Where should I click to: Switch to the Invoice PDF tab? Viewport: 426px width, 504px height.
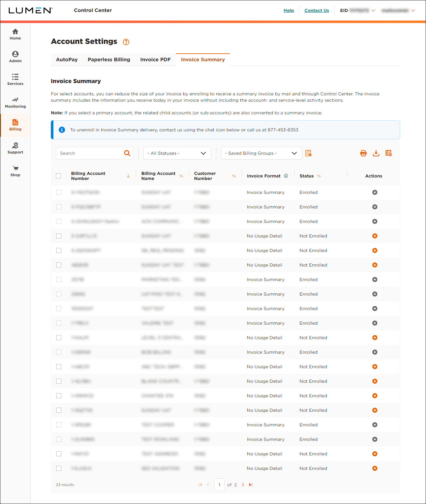point(155,60)
